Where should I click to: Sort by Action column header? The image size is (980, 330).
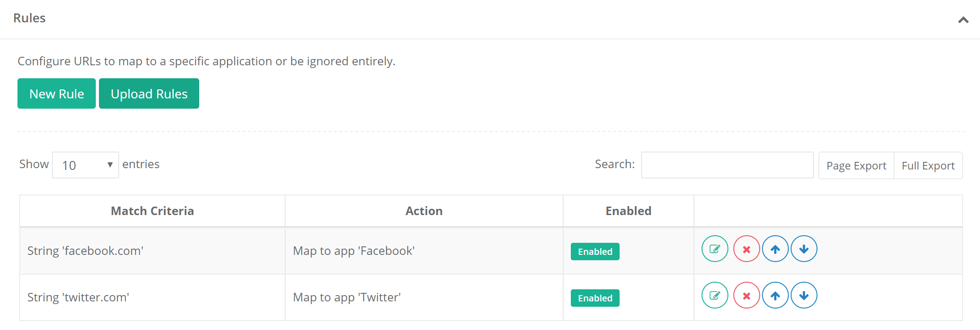[424, 211]
